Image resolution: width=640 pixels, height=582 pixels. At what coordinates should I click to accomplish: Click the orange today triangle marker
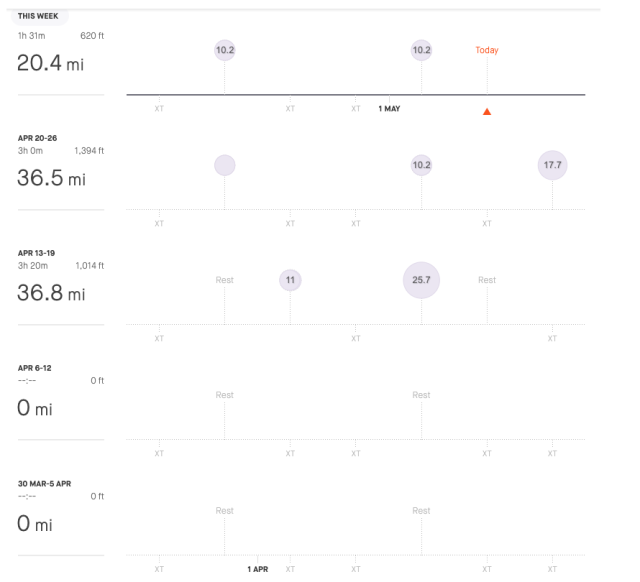coord(487,111)
